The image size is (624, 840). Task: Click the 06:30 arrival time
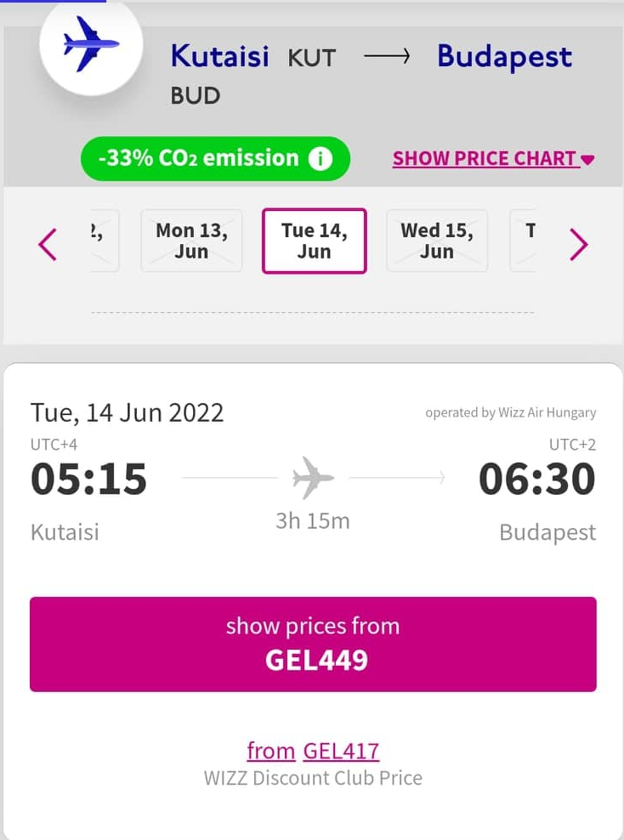pos(536,479)
